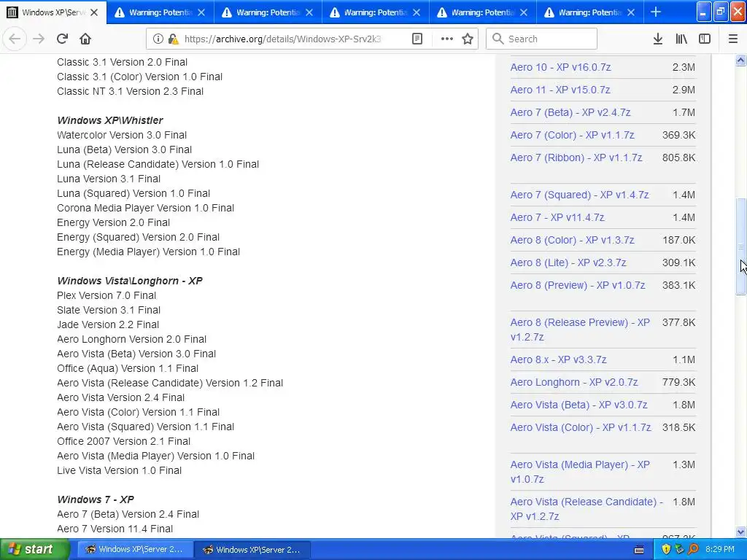The image size is (747, 560).
Task: Download Aero 11 - XP v15.0.7z
Action: coord(560,90)
